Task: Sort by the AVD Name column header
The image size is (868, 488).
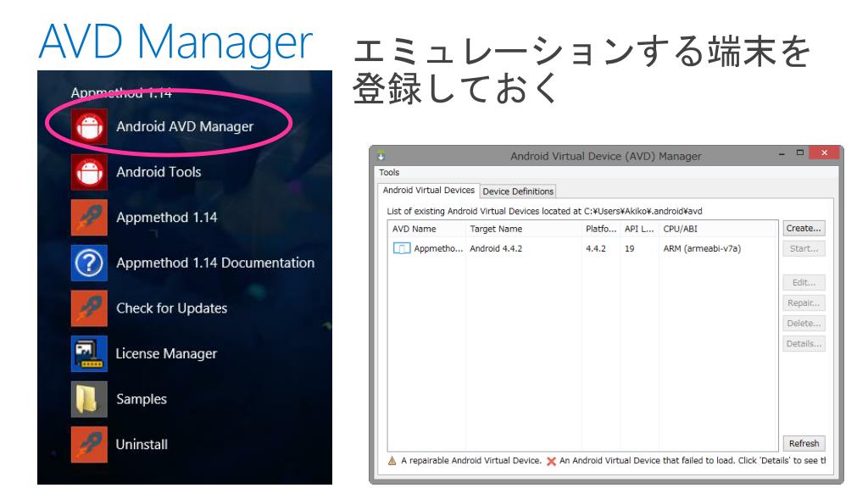Action: point(427,229)
